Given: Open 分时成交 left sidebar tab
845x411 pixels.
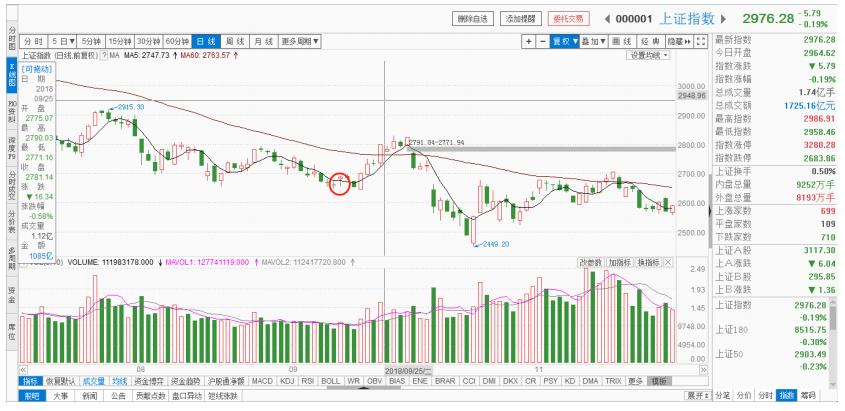Looking at the screenshot, I should [x=12, y=186].
